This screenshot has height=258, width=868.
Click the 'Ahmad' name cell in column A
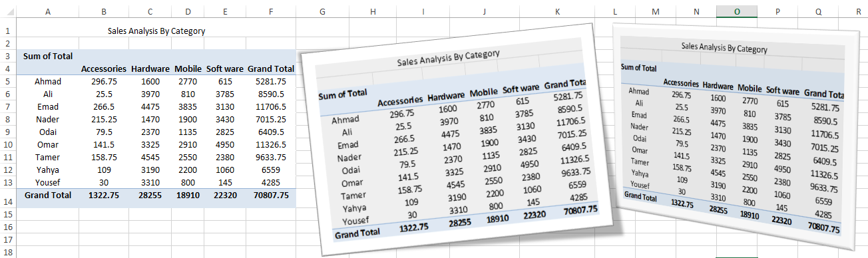coord(47,81)
